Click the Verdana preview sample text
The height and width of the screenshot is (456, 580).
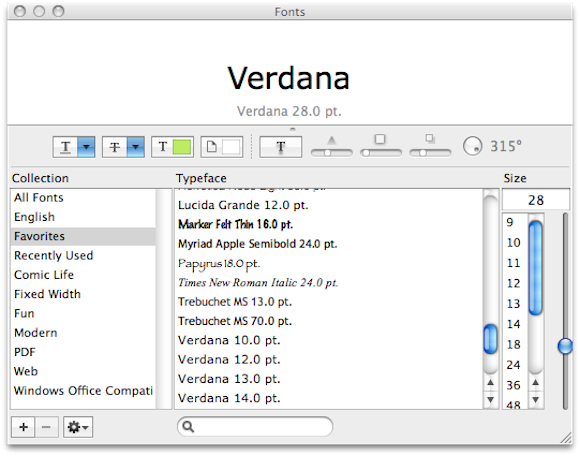tap(289, 78)
